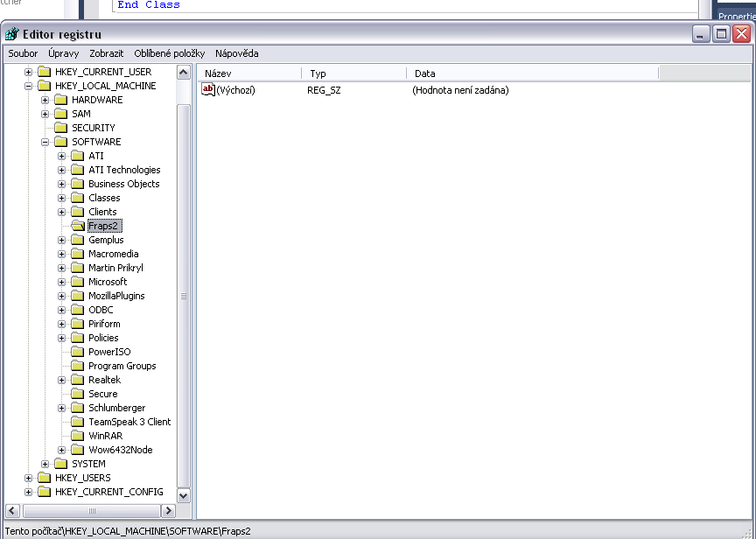Viewport: 756px width, 539px height.
Task: Expand the HKEY_USERS node
Action: point(29,479)
